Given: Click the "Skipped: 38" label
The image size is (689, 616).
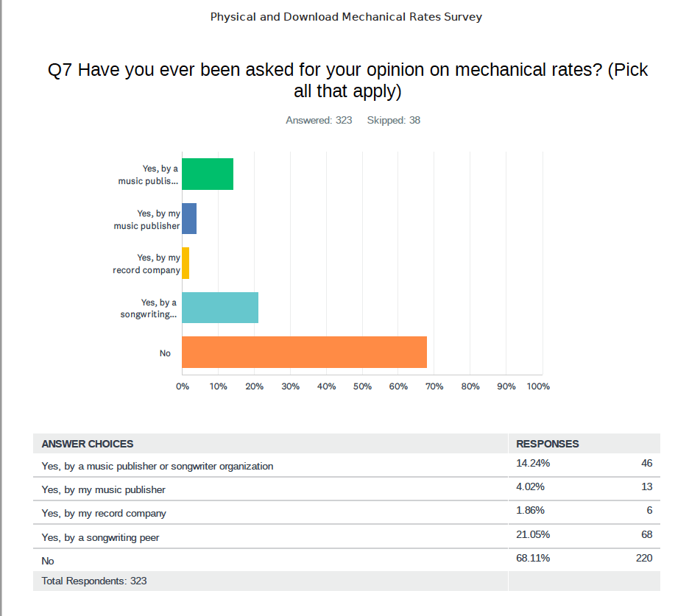Looking at the screenshot, I should (x=393, y=121).
